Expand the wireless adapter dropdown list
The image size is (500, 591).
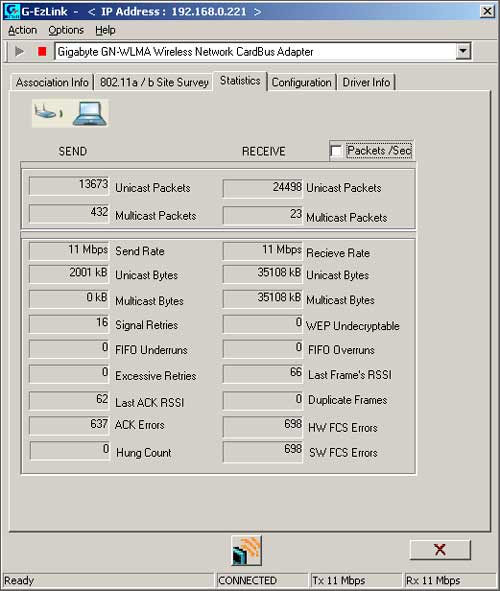463,51
